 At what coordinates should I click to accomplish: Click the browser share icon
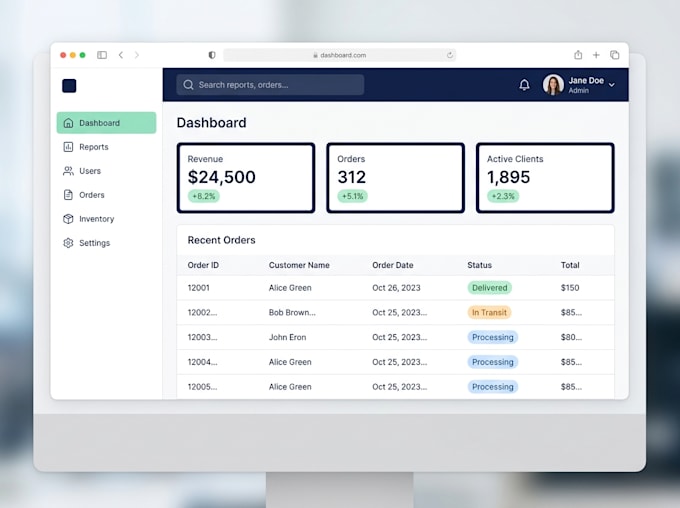click(x=578, y=55)
